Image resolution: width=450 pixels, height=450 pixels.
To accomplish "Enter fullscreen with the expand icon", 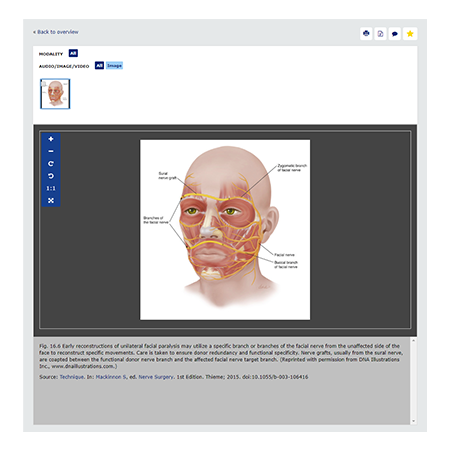I will [51, 201].
